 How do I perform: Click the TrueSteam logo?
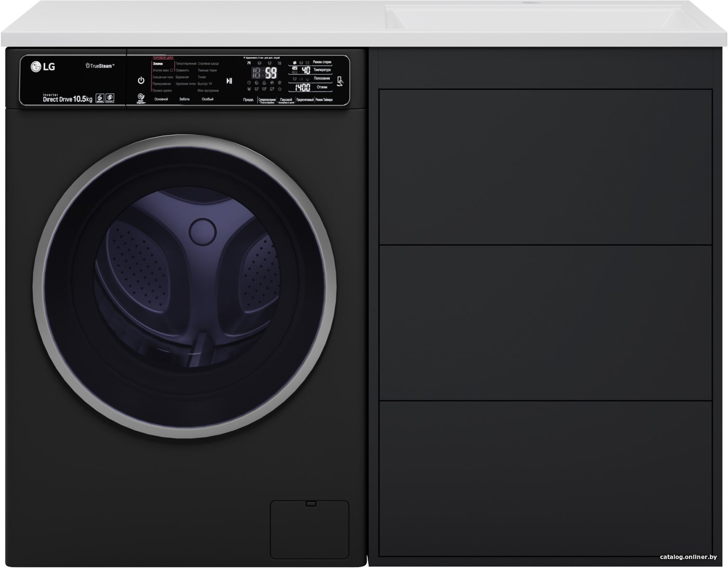[x=100, y=66]
